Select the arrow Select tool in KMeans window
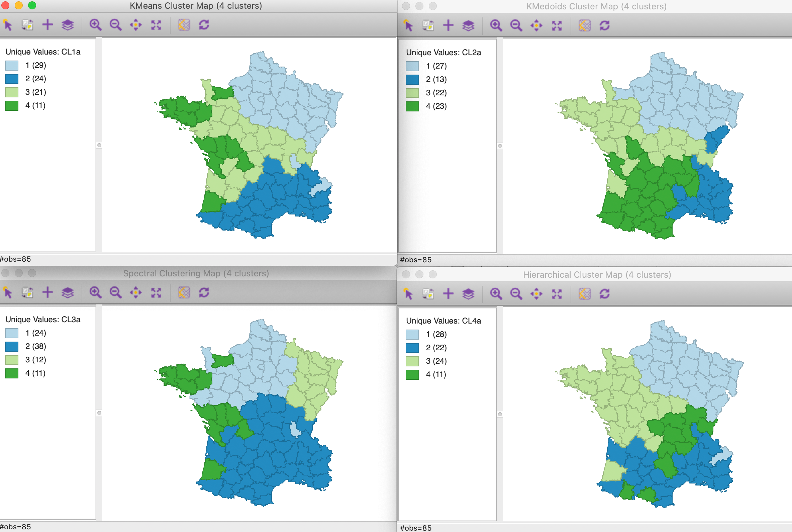The width and height of the screenshot is (792, 532). coord(8,25)
